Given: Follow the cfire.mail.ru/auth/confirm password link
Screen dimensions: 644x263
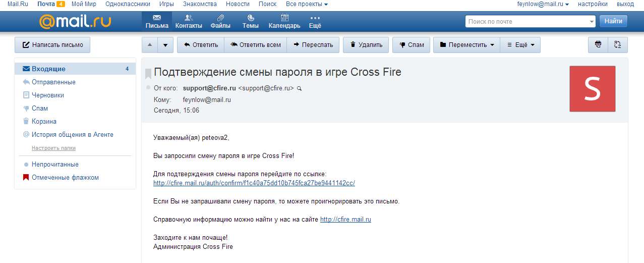Looking at the screenshot, I should (x=254, y=183).
